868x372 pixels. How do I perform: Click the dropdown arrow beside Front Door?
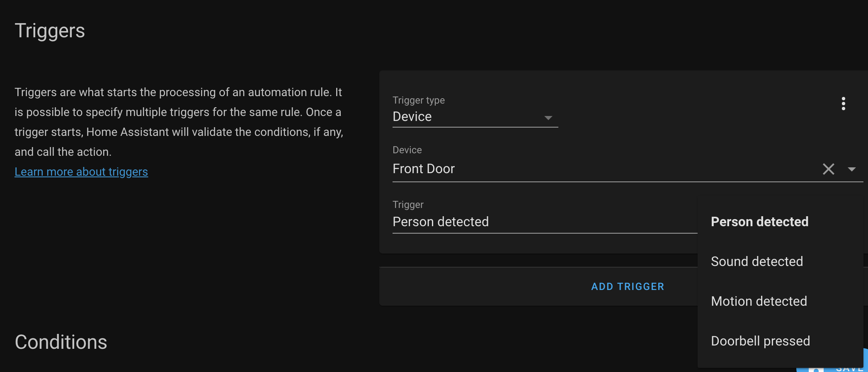[x=852, y=170]
